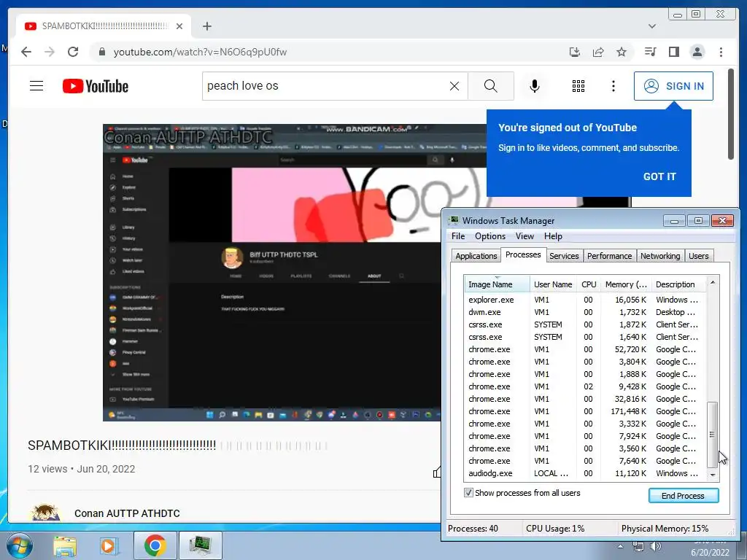This screenshot has height=560, width=747.
Task: Sort processes by CPU column
Action: pos(589,284)
